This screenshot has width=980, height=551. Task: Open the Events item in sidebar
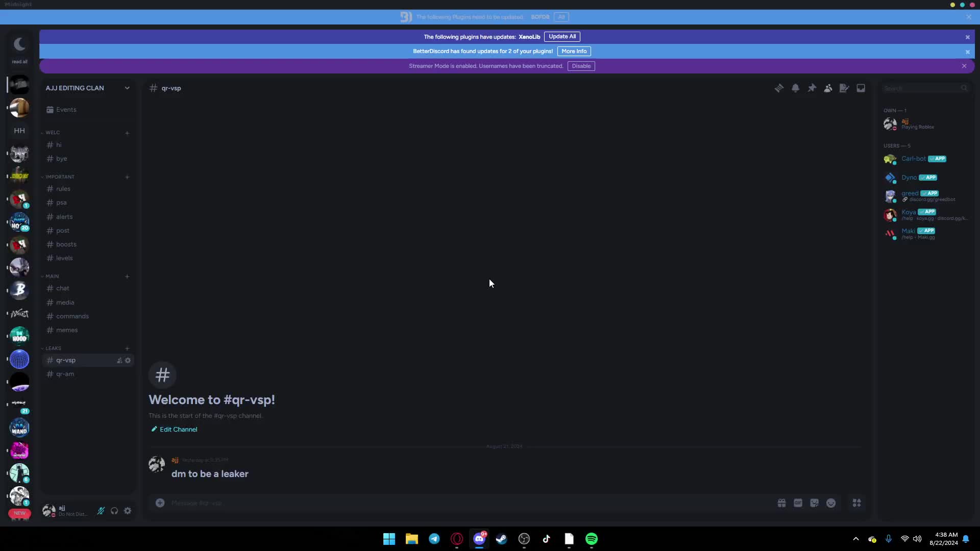pyautogui.click(x=66, y=110)
